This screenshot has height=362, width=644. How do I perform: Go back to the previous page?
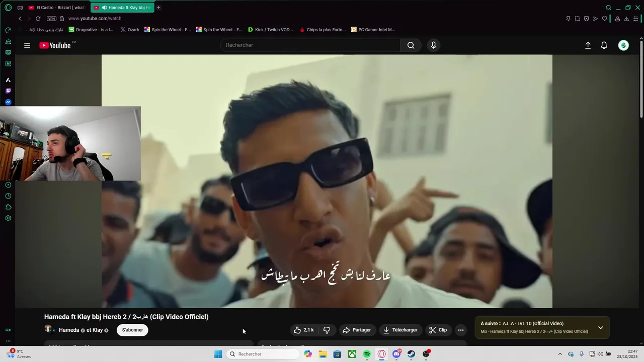coord(20,19)
